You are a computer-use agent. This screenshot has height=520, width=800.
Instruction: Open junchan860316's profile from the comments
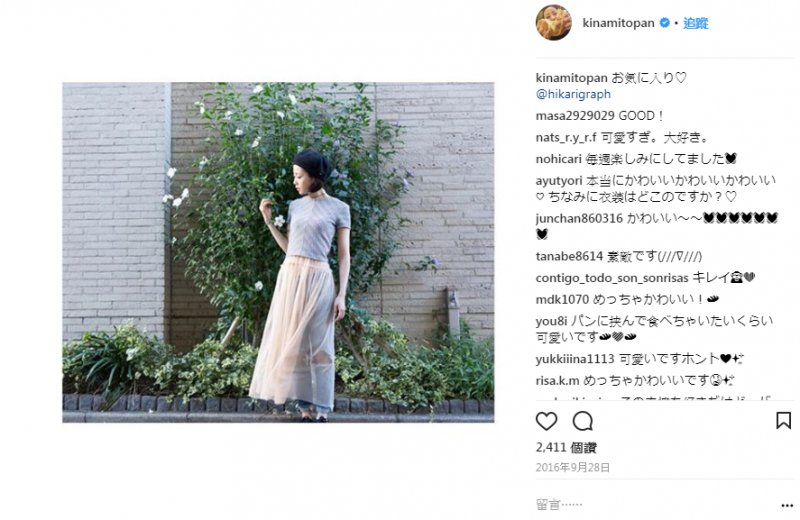pyautogui.click(x=579, y=218)
